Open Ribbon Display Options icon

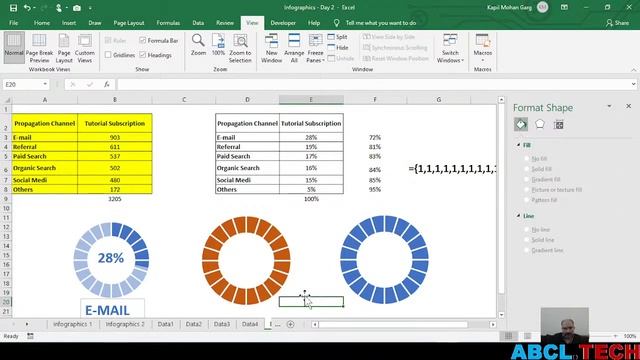564,7
